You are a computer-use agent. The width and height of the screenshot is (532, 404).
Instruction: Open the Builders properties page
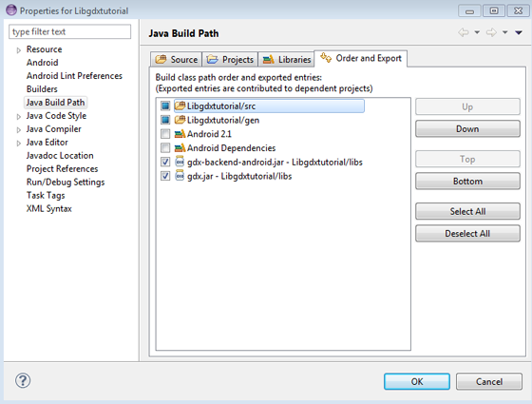tap(42, 89)
